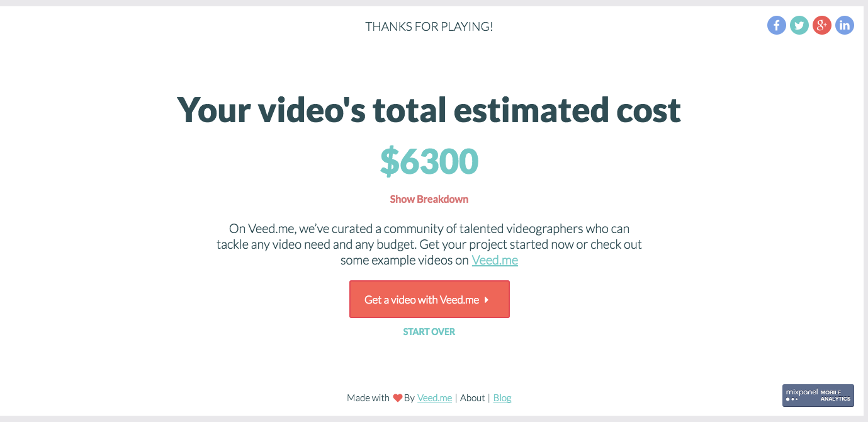Click the Twitter share icon
Screen dimensions: 868x422
(x=799, y=25)
